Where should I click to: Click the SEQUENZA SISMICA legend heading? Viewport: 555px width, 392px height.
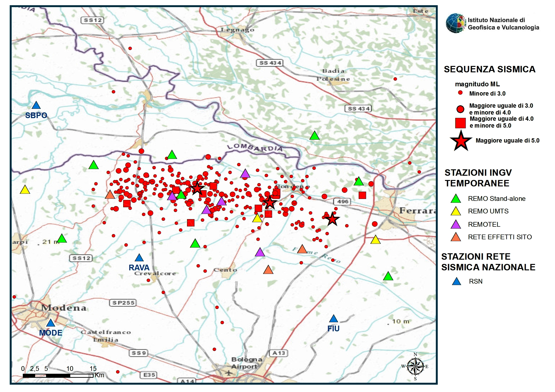[x=489, y=69]
